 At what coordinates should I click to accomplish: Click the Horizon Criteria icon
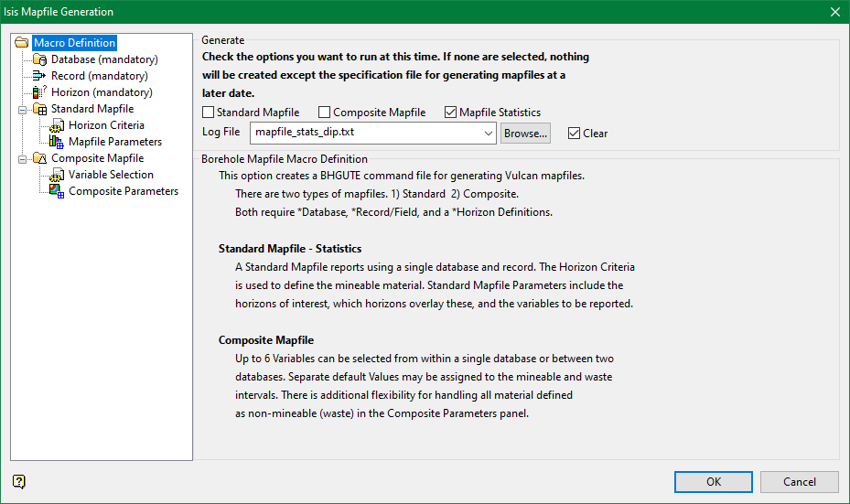57,125
